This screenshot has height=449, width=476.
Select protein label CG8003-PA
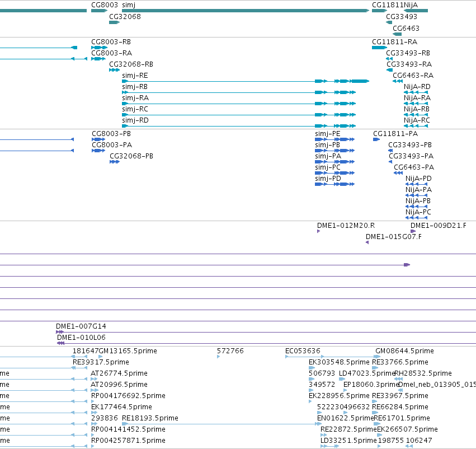point(112,145)
